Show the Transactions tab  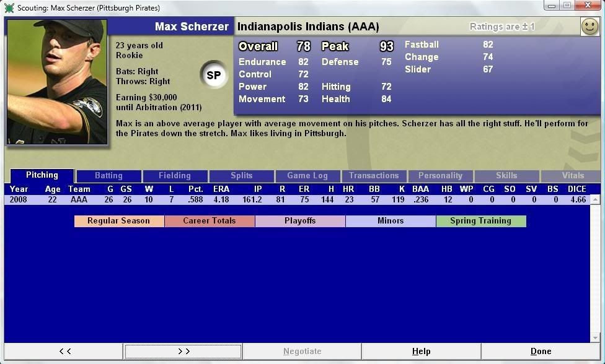374,176
